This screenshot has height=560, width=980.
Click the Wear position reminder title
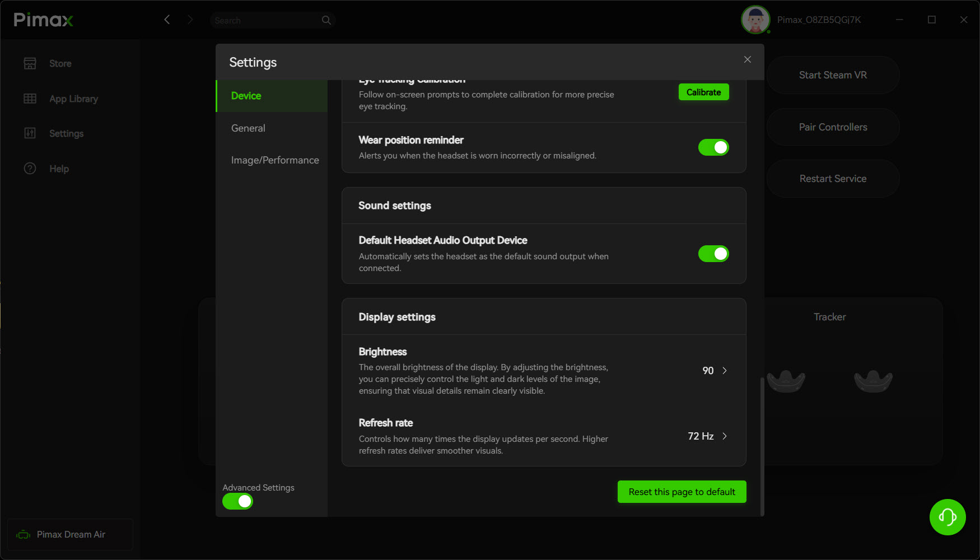click(411, 140)
